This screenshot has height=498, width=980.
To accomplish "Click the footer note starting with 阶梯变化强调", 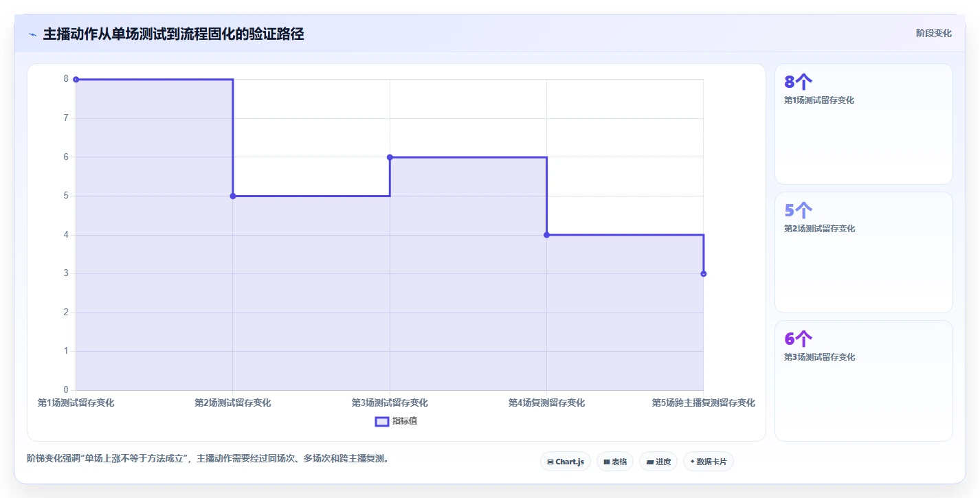I will click(x=210, y=458).
